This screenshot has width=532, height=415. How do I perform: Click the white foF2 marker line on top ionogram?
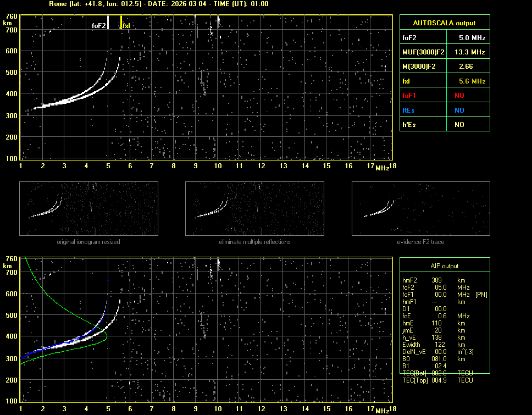point(108,22)
